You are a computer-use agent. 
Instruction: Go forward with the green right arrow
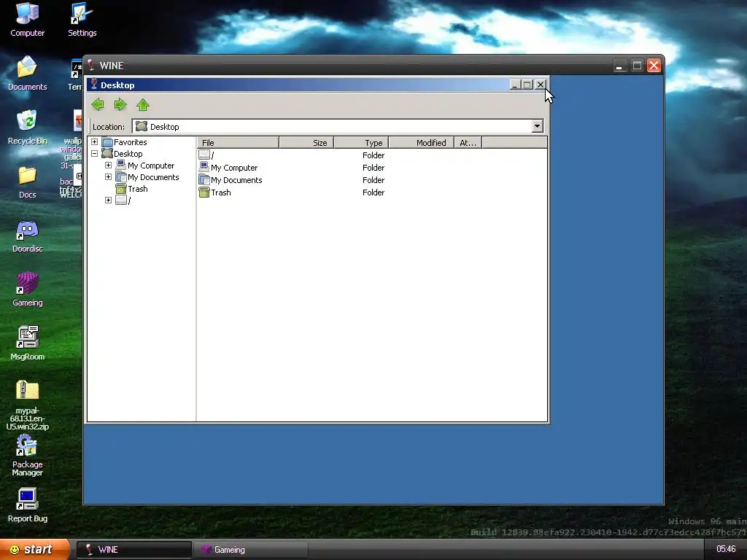click(120, 104)
